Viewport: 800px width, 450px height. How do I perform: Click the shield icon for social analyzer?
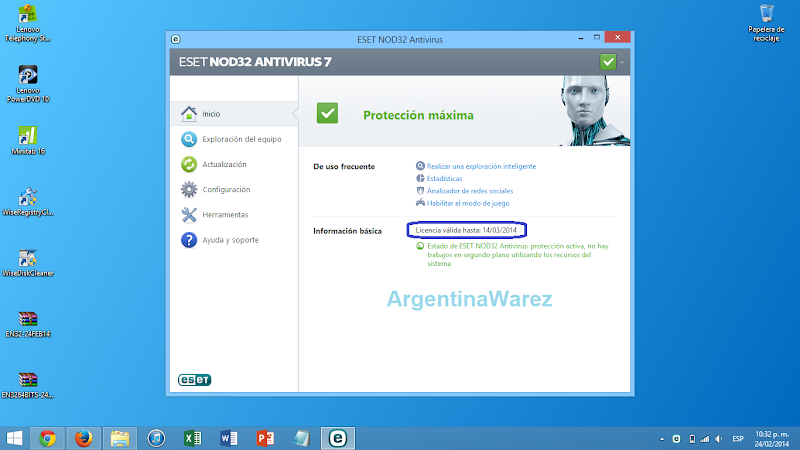(x=420, y=190)
